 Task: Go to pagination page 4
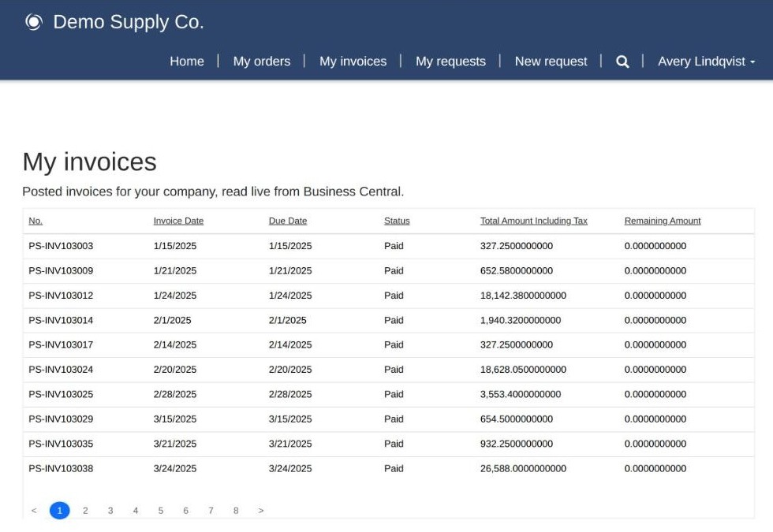136,511
